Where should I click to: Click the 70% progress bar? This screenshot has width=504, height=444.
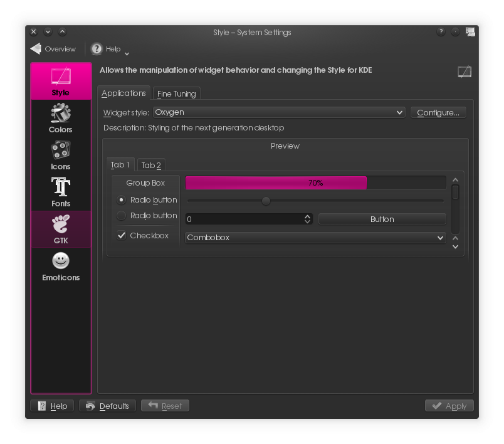coord(316,183)
